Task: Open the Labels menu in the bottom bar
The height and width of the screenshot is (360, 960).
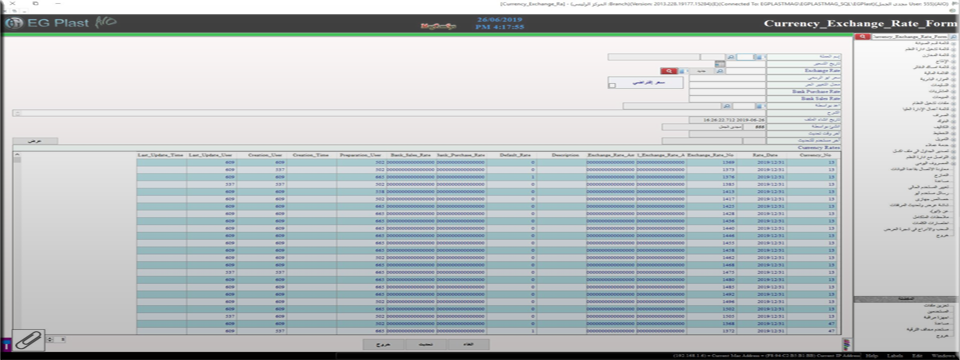Action: (x=895, y=356)
